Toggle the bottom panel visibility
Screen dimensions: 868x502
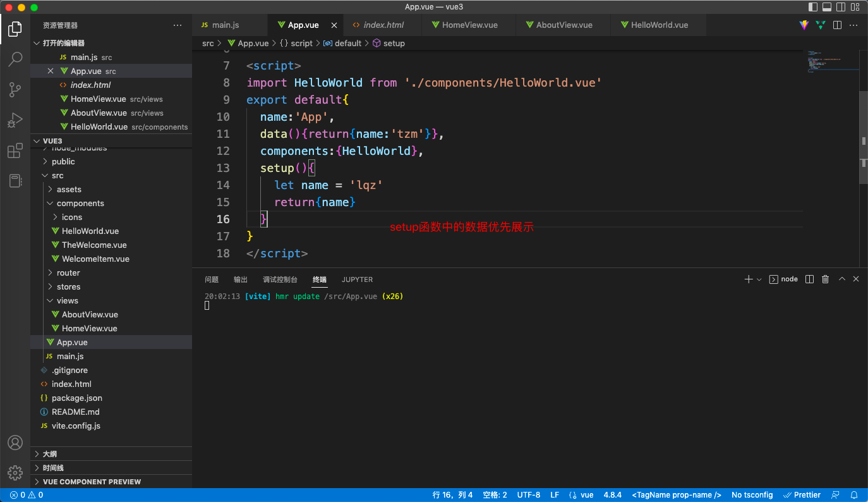tap(828, 7)
